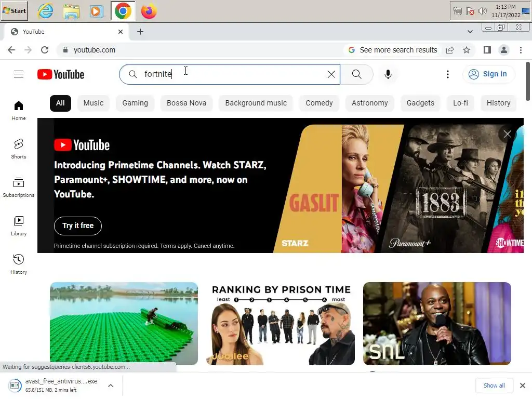Open YouTube settings three-dot menu

[447, 74]
